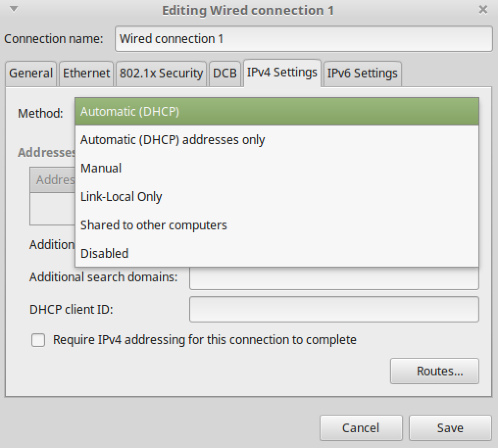The image size is (498, 448).
Task: Click the IPv4 Settings tab
Action: pyautogui.click(x=282, y=73)
